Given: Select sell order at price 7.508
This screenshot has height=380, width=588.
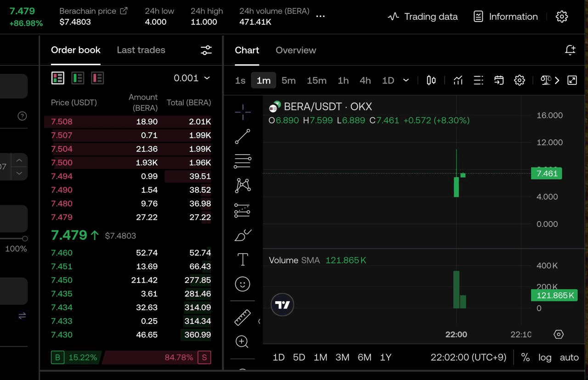Looking at the screenshot, I should [x=128, y=122].
